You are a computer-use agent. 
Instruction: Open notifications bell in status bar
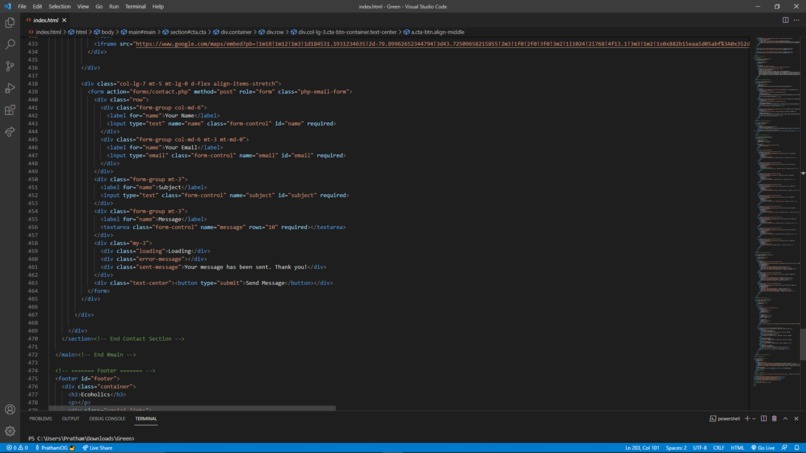[x=797, y=448]
